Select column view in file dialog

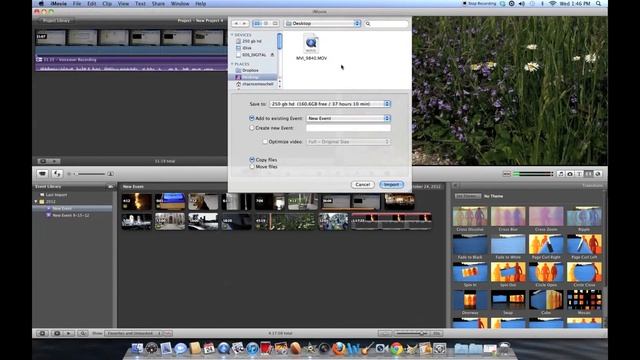click(x=275, y=24)
